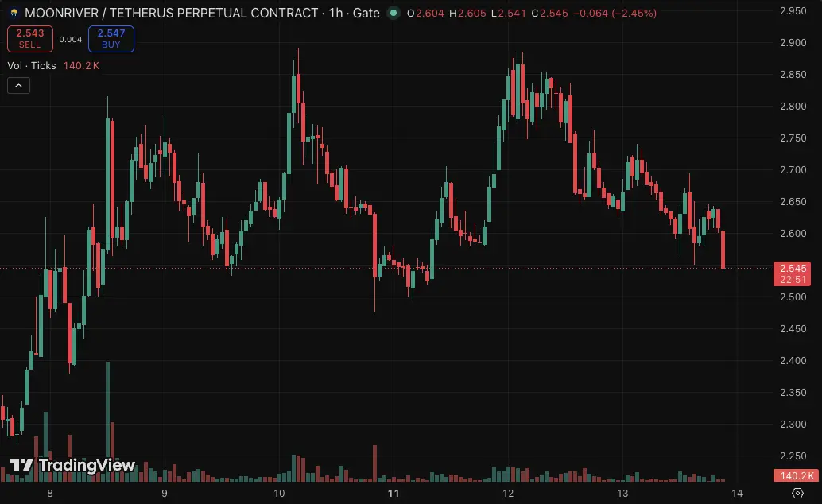This screenshot has height=504, width=822.
Task: Click the 2.750 price axis label
Action: point(793,138)
